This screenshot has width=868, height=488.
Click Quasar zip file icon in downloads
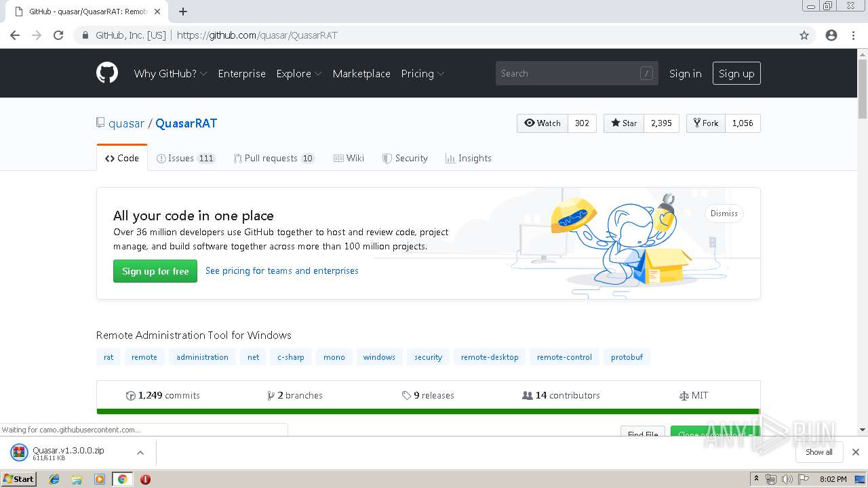(19, 453)
